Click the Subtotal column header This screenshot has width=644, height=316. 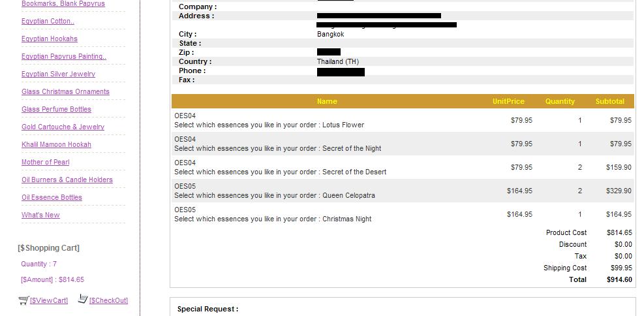coord(610,101)
